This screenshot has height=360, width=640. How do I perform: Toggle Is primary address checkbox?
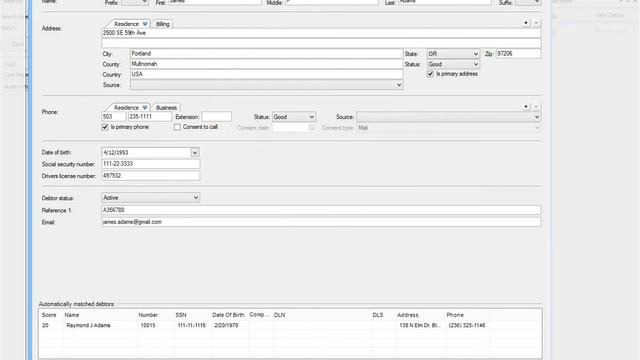click(430, 74)
